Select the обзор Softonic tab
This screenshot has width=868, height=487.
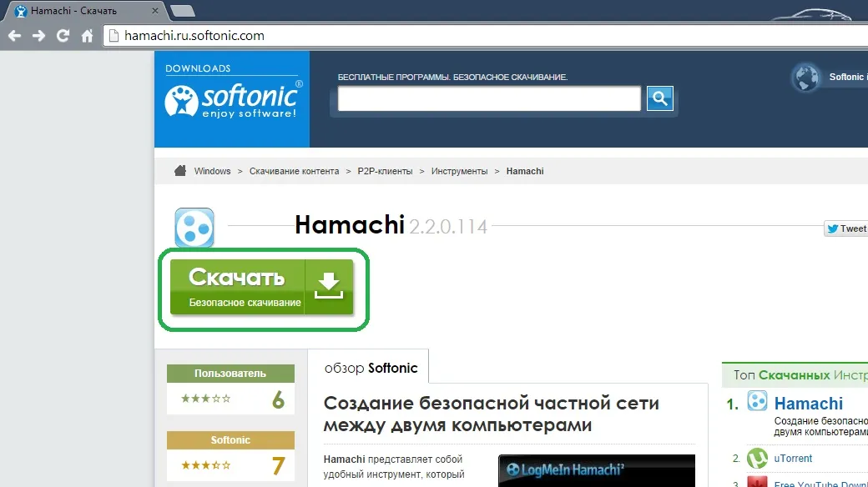(x=368, y=368)
